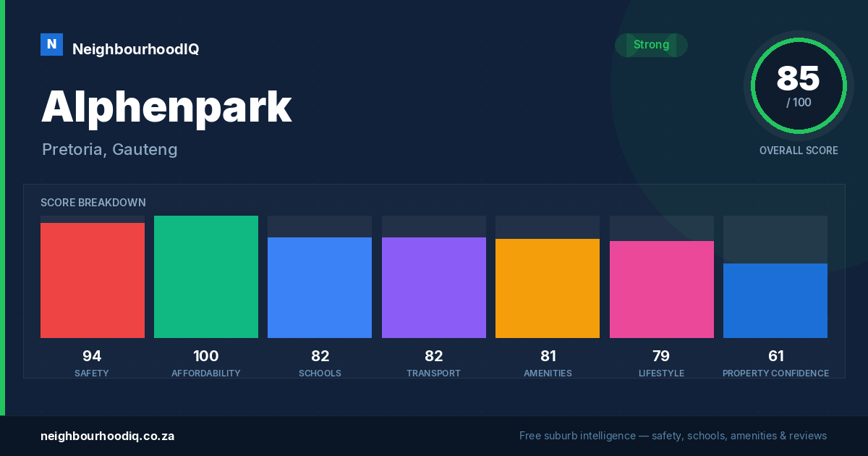Click the Safety score value 94
The image size is (868, 456).
(92, 356)
